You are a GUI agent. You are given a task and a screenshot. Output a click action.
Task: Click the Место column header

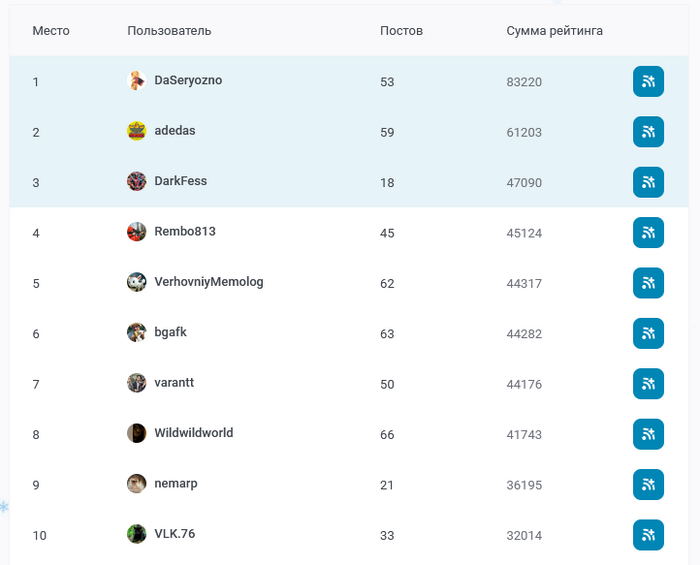(51, 31)
